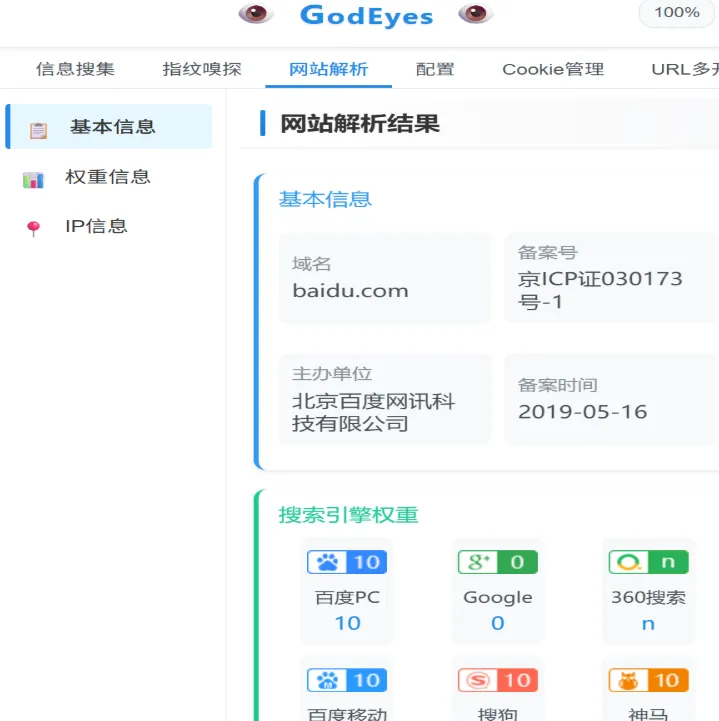Click the 2019-05-16 date value
Viewport: 719px width, 721px height.
point(582,412)
